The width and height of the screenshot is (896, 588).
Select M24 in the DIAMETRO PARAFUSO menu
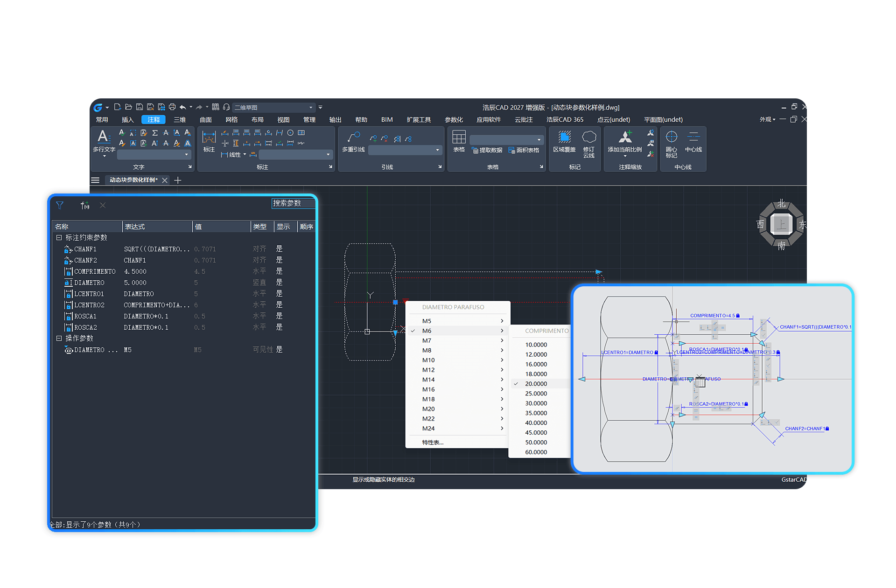457,429
